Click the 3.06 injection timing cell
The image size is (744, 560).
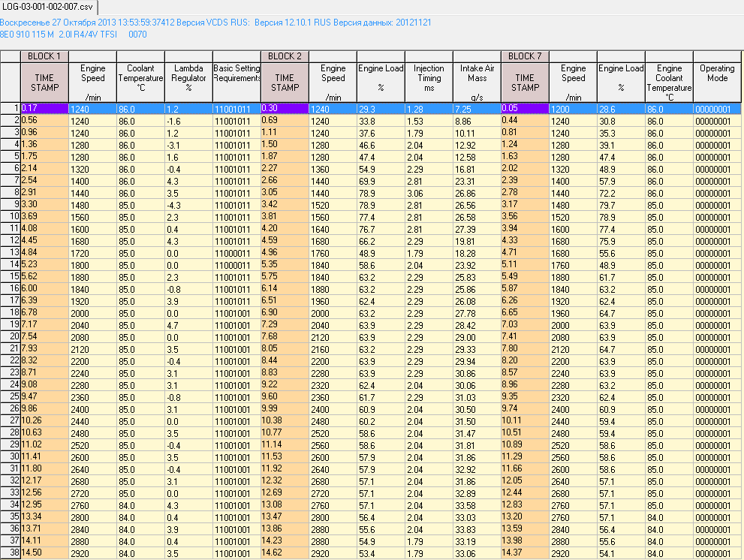[429, 193]
